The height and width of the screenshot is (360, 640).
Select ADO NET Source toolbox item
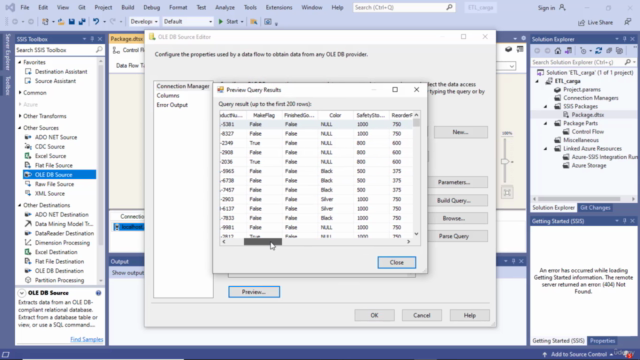pyautogui.click(x=56, y=137)
